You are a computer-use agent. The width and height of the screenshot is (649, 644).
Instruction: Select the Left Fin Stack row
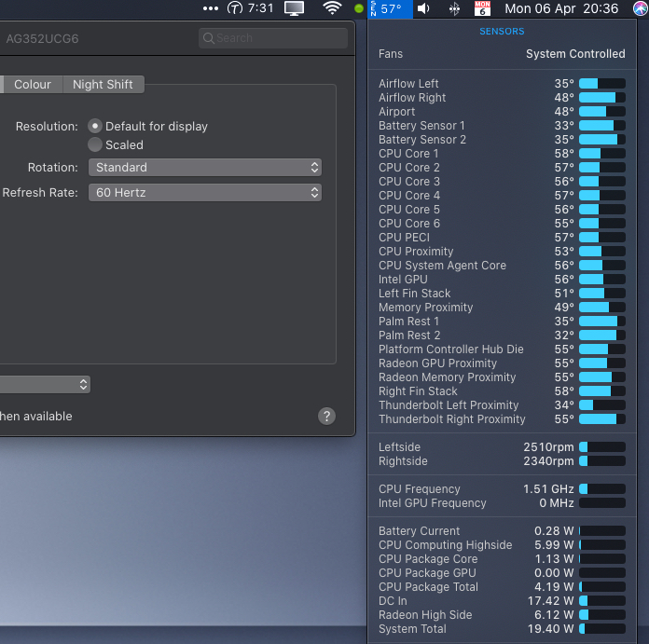[502, 294]
